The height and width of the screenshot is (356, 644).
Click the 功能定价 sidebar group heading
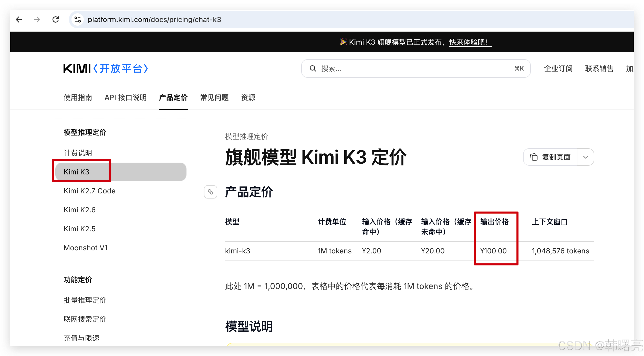78,280
